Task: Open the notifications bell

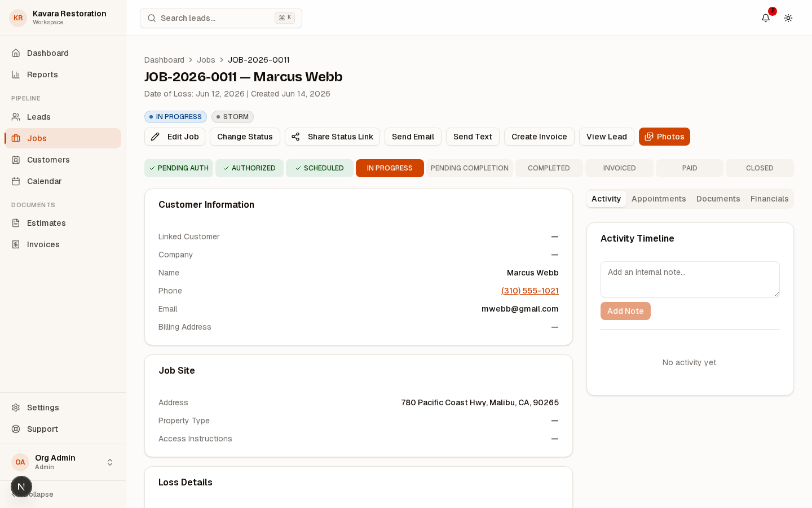Action: (766, 18)
